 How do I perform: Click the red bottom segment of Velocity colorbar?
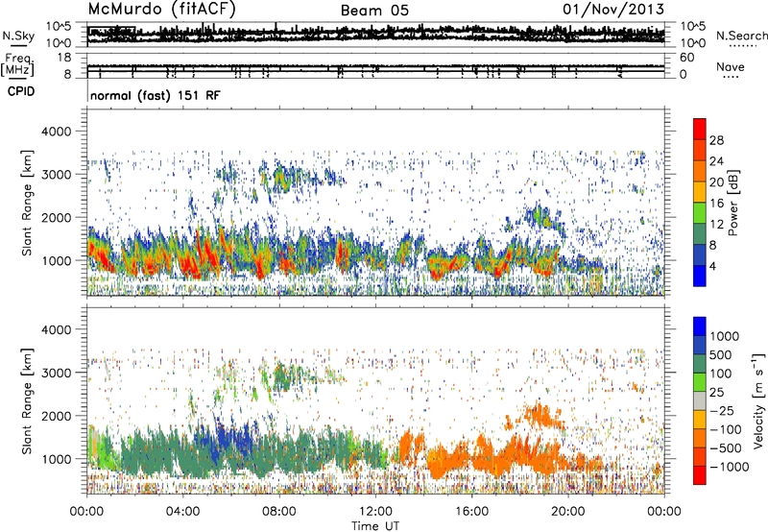[x=700, y=475]
